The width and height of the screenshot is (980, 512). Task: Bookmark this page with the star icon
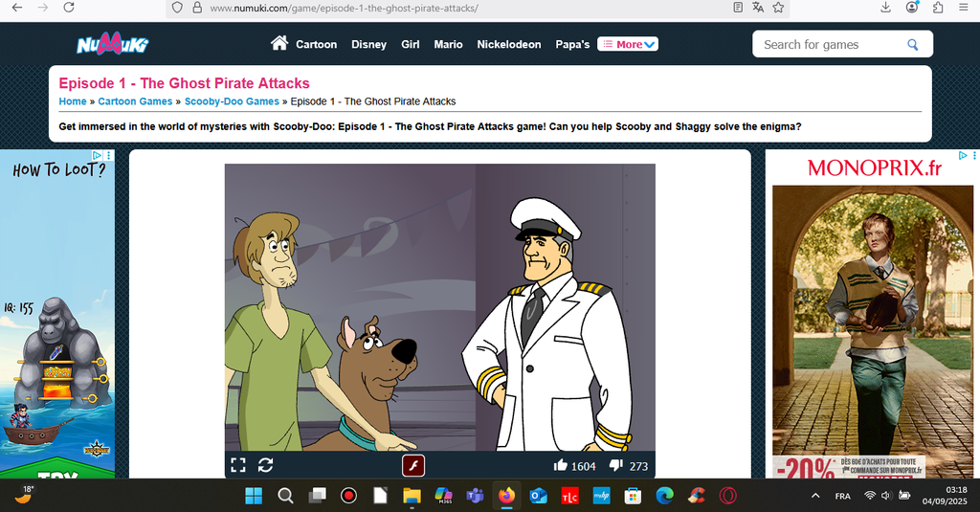coord(778,8)
